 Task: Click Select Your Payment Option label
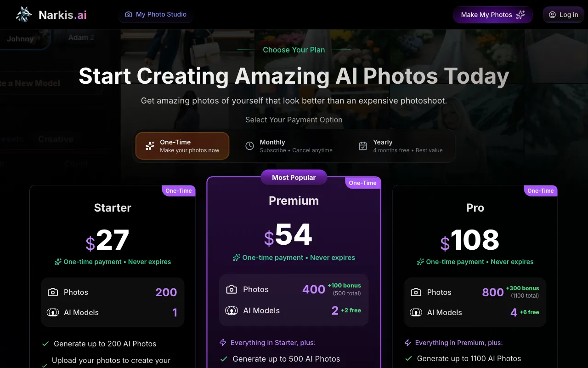(x=294, y=120)
